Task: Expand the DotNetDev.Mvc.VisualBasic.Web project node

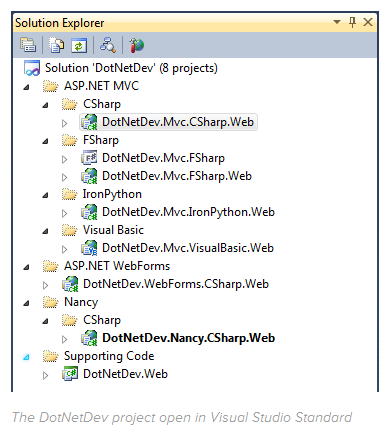Action: click(65, 249)
